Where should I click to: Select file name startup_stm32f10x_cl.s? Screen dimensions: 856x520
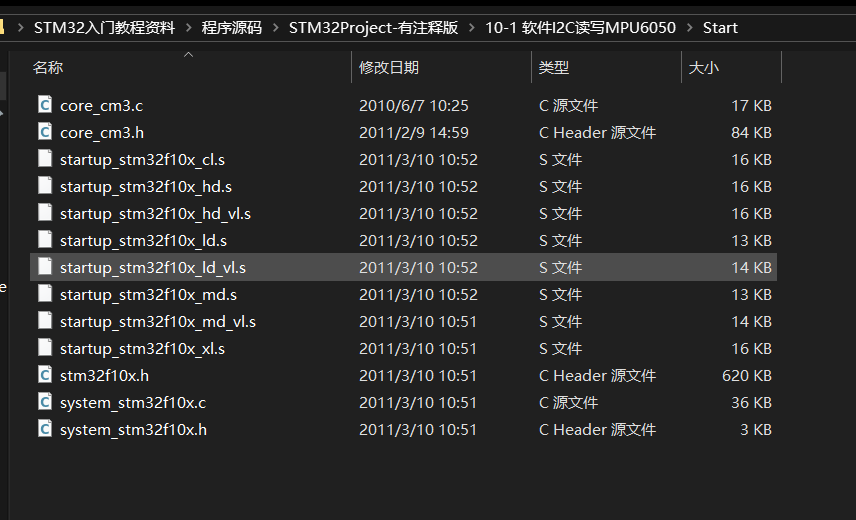pyautogui.click(x=142, y=159)
